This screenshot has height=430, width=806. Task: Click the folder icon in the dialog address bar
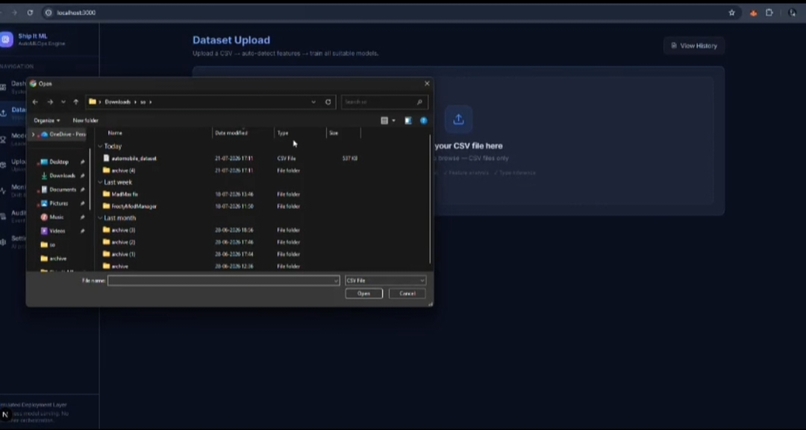click(x=92, y=102)
